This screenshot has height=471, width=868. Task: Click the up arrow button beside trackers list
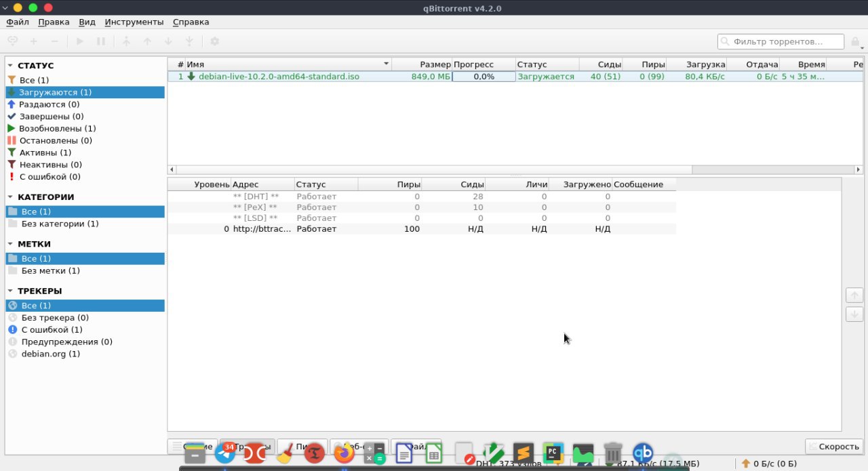(854, 295)
